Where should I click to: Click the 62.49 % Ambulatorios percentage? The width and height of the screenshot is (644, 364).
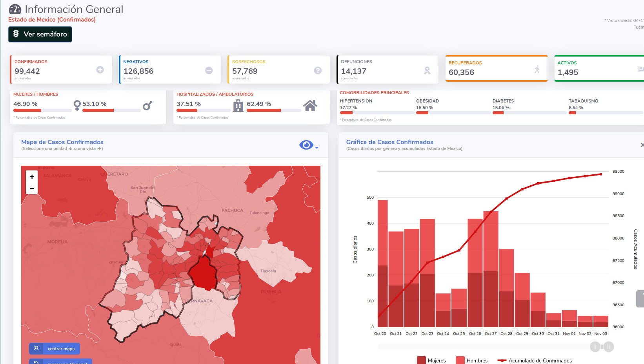[x=259, y=104]
